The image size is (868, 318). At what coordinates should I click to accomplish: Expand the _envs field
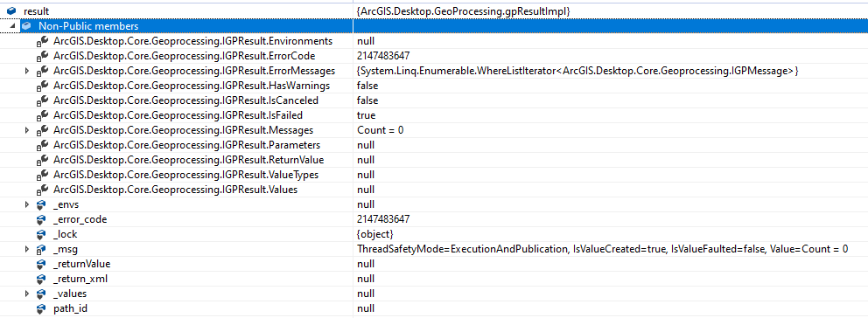[26, 204]
